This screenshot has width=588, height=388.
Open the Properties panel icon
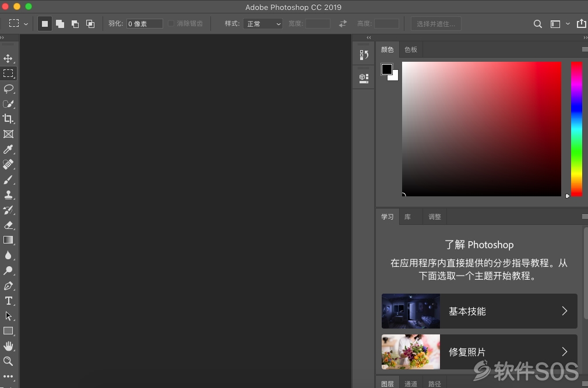click(x=364, y=78)
